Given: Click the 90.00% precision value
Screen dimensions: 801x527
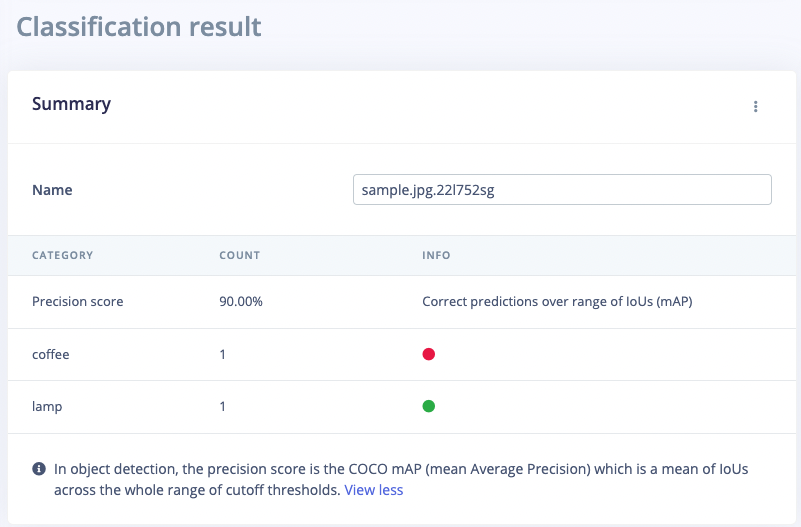Looking at the screenshot, I should (241, 301).
